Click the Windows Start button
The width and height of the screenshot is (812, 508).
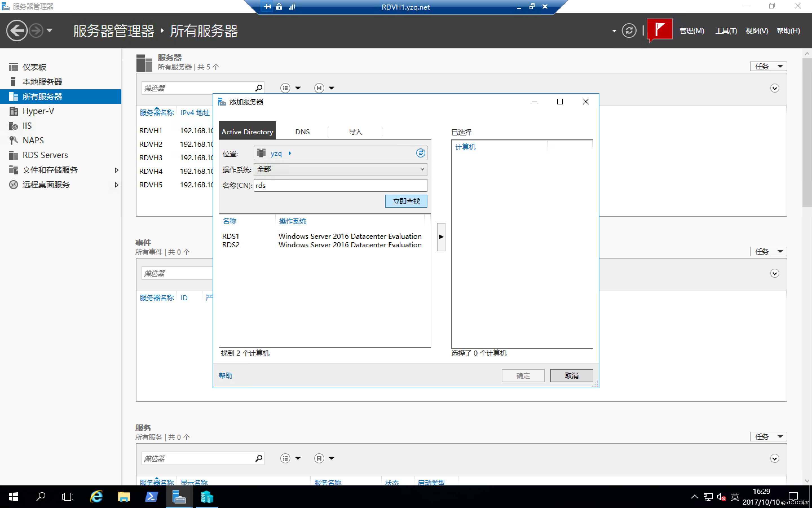(14, 497)
